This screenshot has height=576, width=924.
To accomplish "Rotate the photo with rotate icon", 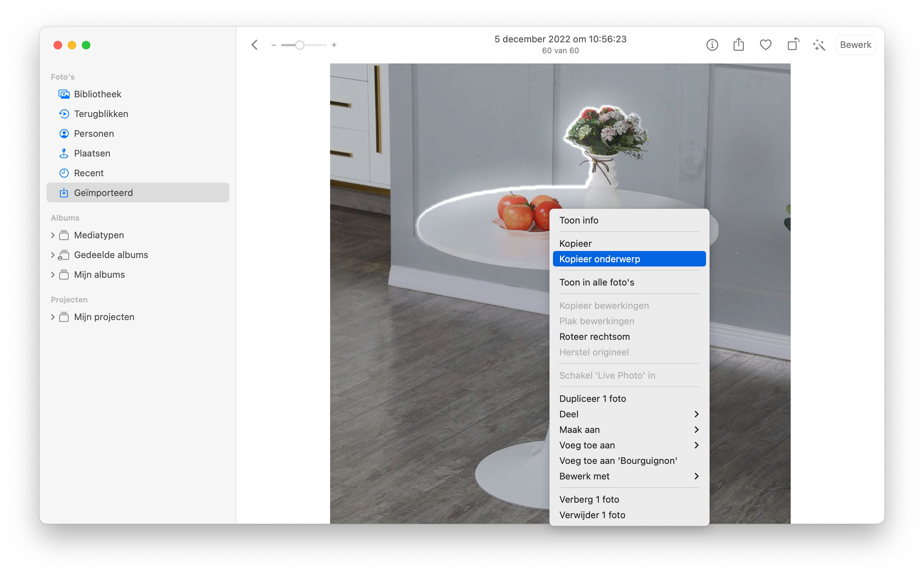I will pyautogui.click(x=793, y=44).
